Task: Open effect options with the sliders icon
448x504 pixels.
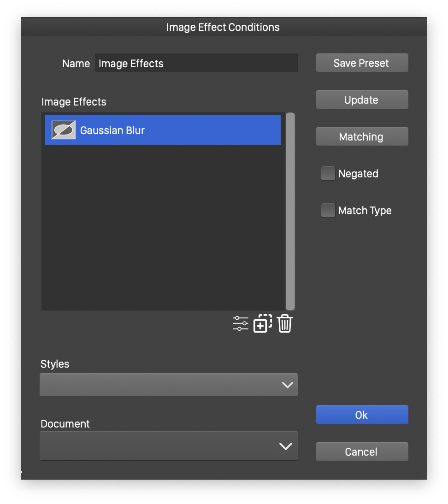Action: pyautogui.click(x=240, y=323)
